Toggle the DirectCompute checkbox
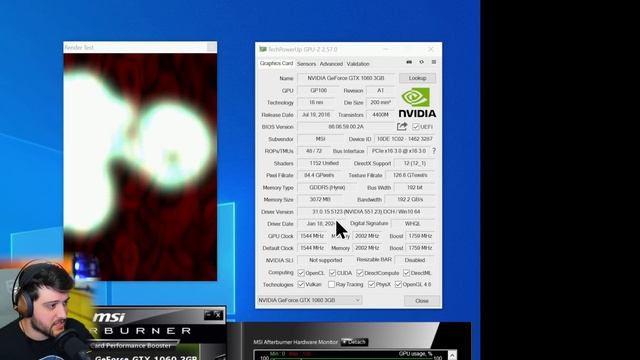 point(360,273)
